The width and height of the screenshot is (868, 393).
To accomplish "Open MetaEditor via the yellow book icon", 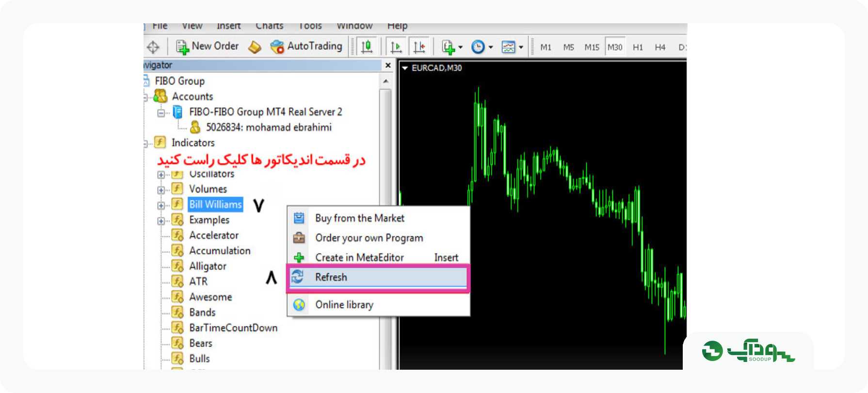I will (x=255, y=47).
